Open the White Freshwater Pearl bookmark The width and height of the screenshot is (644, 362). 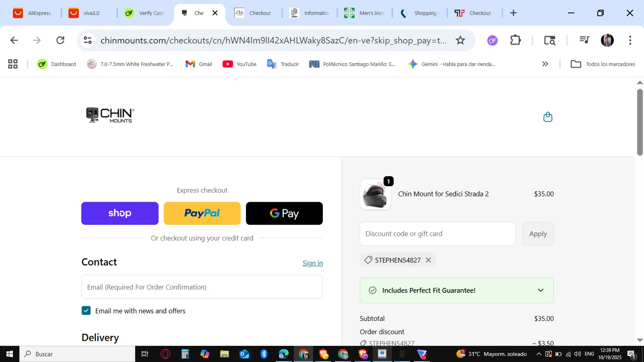click(130, 64)
